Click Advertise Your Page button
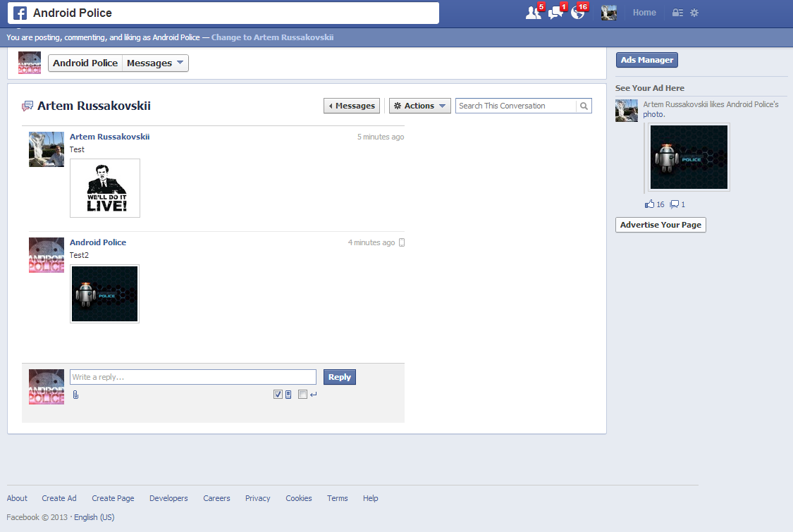Image resolution: width=793 pixels, height=532 pixels. click(x=660, y=225)
